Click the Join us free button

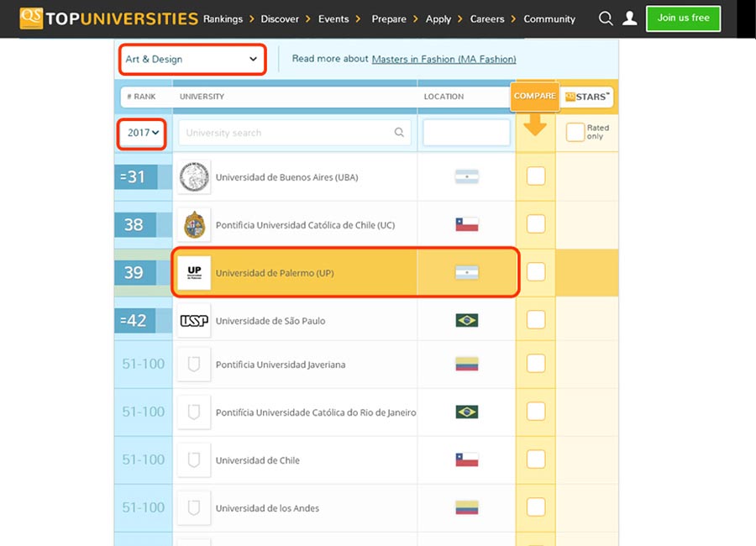coord(683,18)
